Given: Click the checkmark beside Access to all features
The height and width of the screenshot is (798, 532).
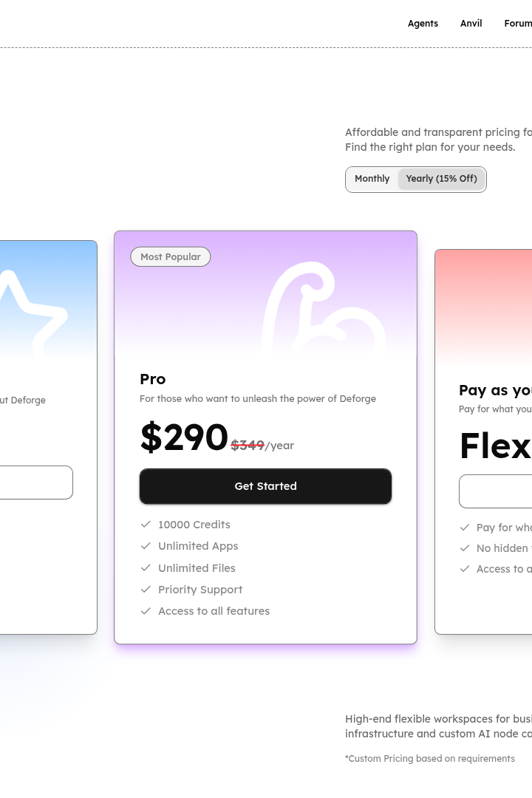Looking at the screenshot, I should [146, 611].
